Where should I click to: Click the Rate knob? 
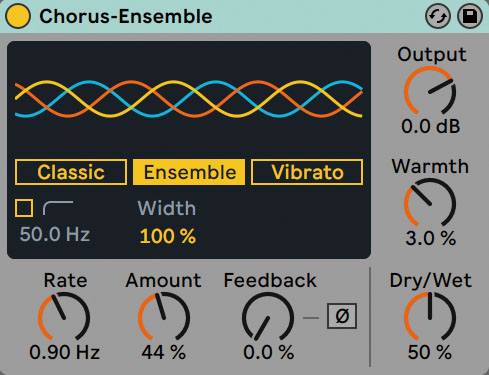64,317
